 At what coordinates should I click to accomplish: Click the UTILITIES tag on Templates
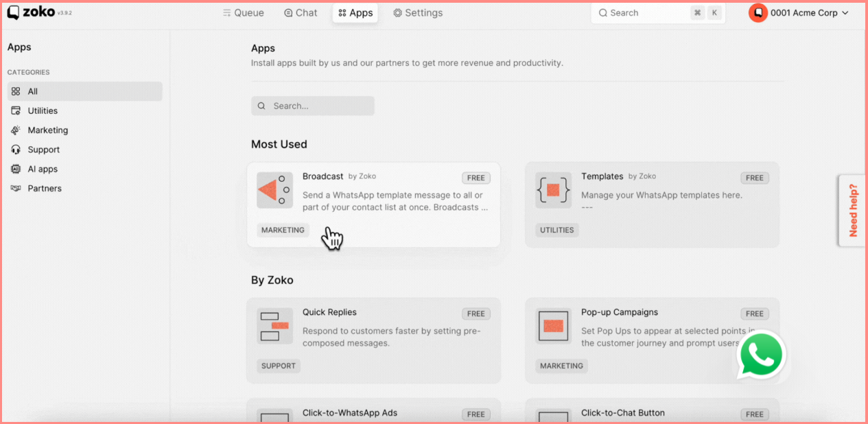pos(556,230)
